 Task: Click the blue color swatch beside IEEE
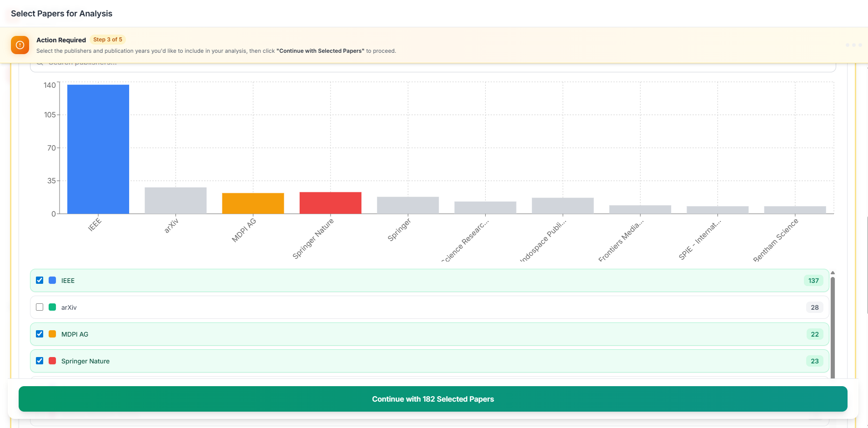tap(51, 280)
